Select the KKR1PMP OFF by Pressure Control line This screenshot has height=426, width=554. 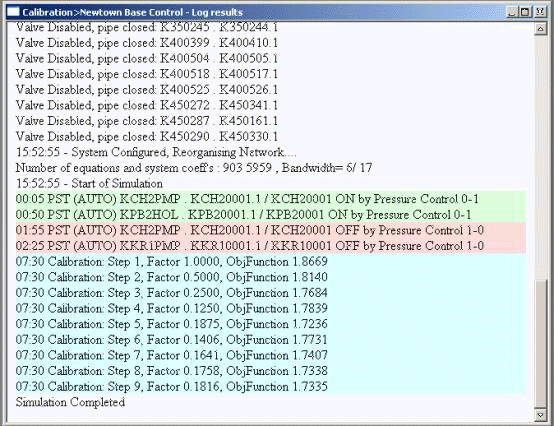[x=271, y=245]
